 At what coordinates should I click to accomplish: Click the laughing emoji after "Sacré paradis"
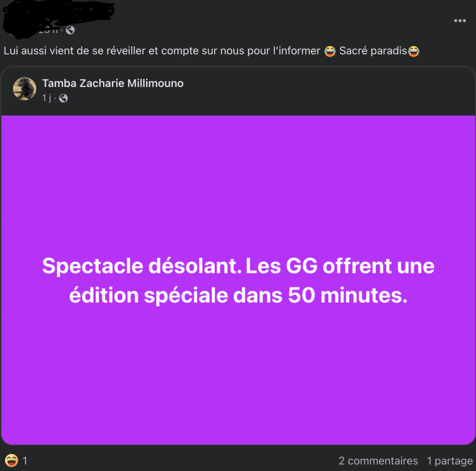[x=413, y=51]
